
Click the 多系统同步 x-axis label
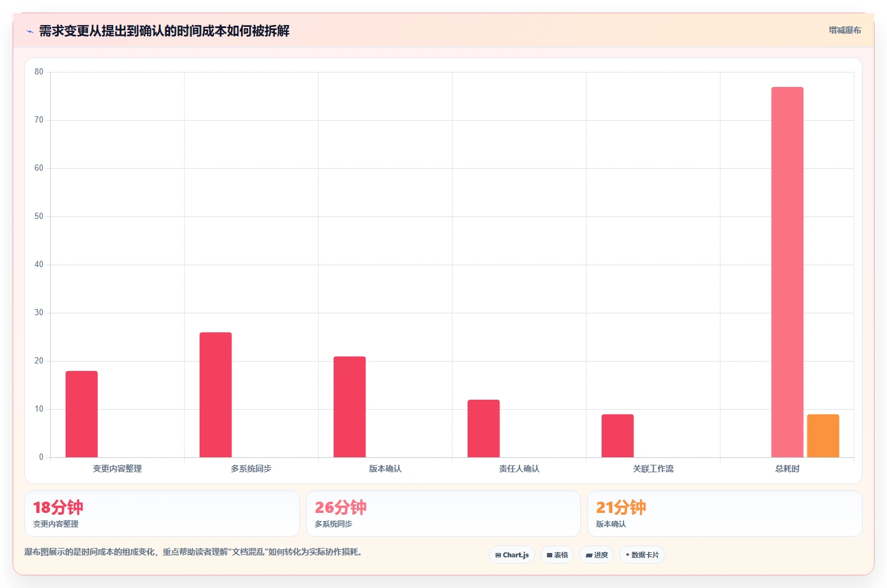(x=251, y=469)
